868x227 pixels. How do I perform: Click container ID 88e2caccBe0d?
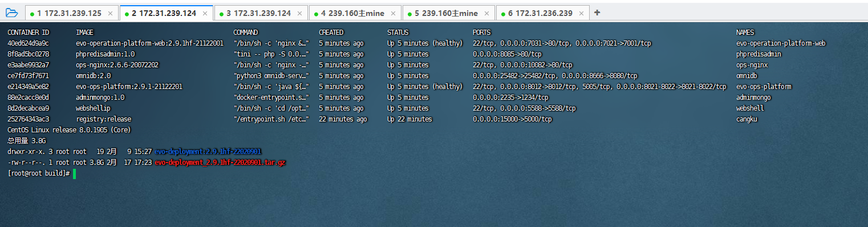pyautogui.click(x=29, y=98)
